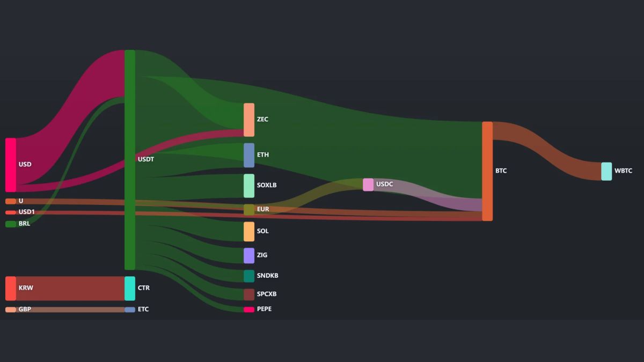This screenshot has height=362, width=644.
Task: Select the olive EUR node bar
Action: tap(249, 210)
